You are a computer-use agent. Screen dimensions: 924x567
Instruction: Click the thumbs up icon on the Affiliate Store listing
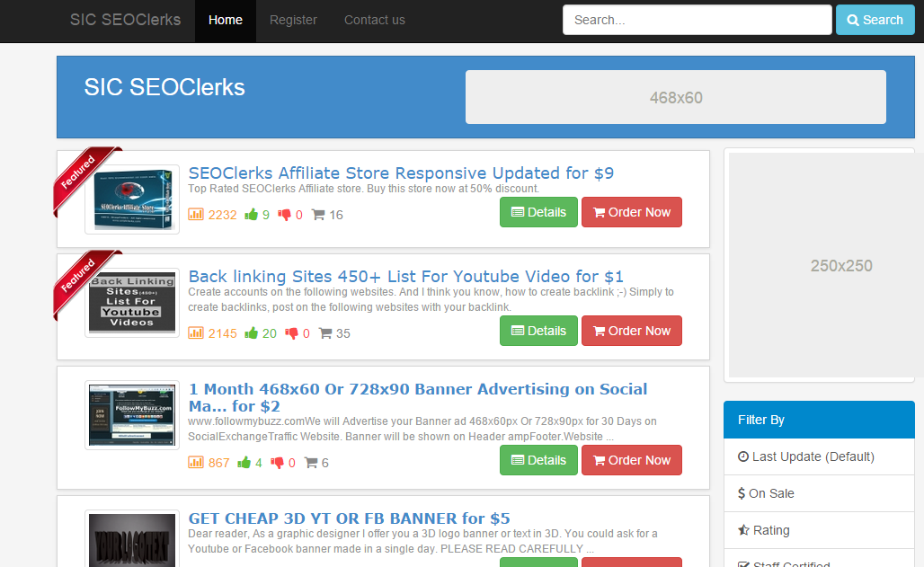pyautogui.click(x=252, y=215)
